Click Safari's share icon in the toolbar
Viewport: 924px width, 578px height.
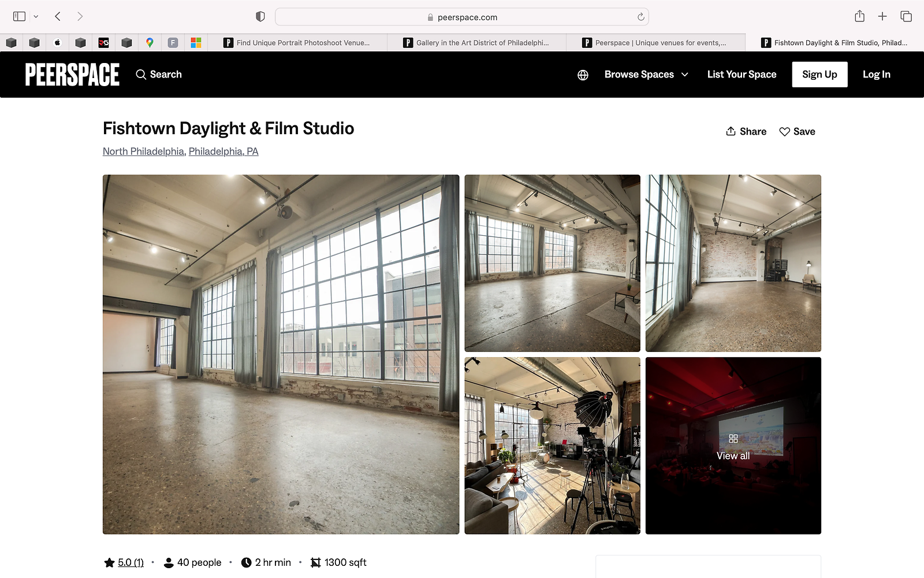click(859, 16)
